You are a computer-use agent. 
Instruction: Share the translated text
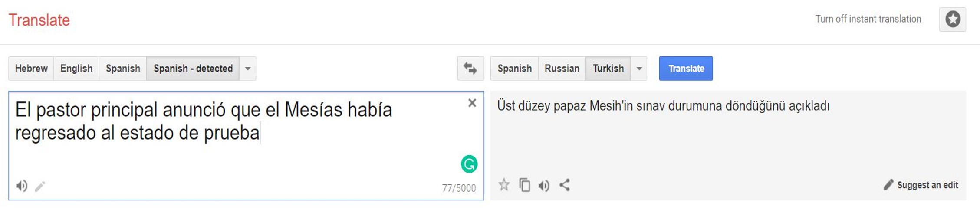point(565,185)
